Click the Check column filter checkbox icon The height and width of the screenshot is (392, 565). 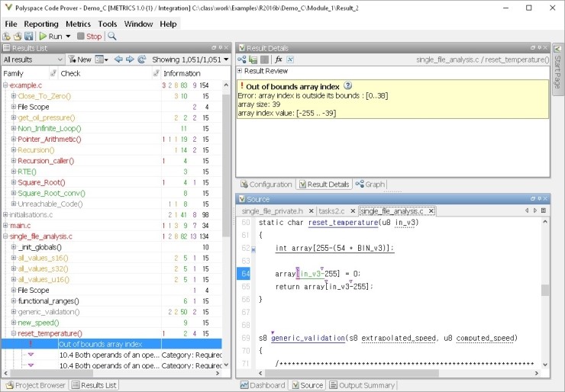coord(156,73)
